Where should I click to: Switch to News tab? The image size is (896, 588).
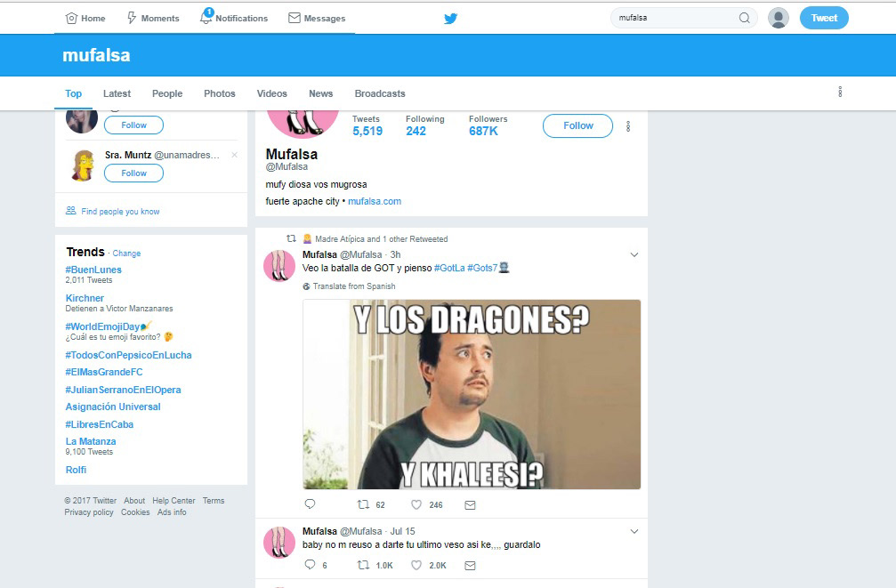pyautogui.click(x=320, y=93)
